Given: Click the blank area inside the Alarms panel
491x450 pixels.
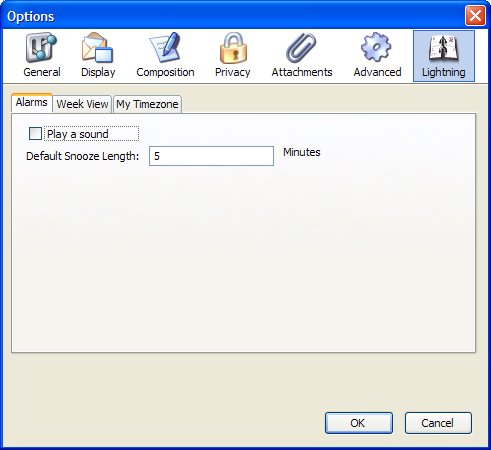Looking at the screenshot, I should point(243,260).
